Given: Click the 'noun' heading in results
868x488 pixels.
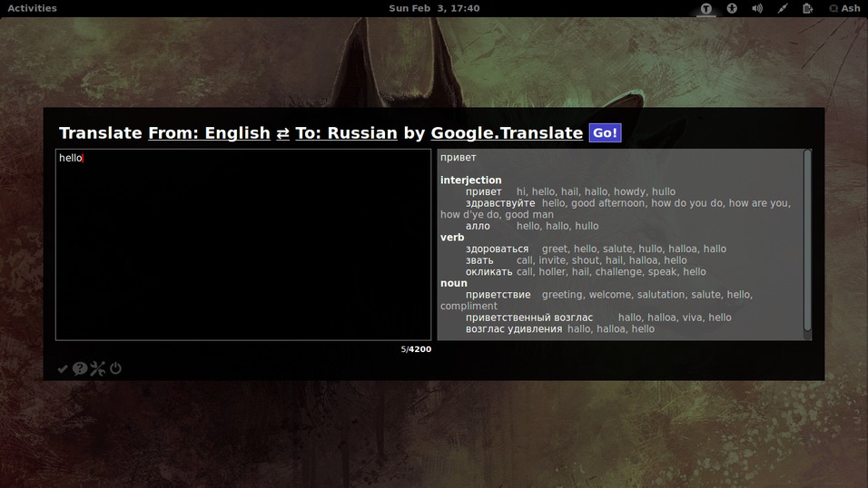Looking at the screenshot, I should 453,283.
